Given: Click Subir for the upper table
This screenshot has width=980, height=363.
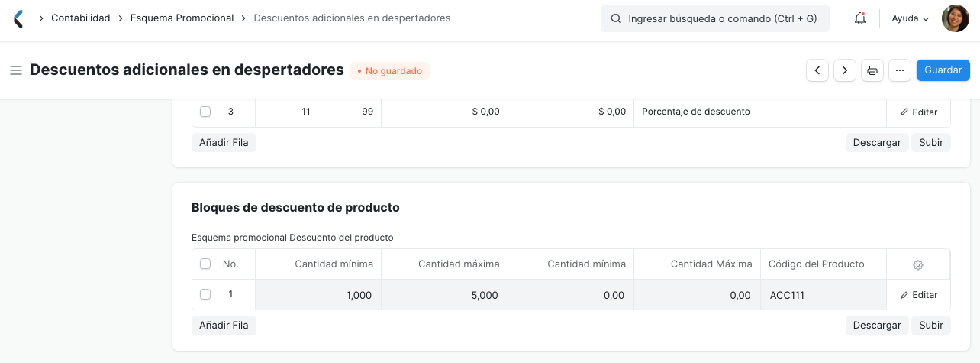Looking at the screenshot, I should [931, 142].
